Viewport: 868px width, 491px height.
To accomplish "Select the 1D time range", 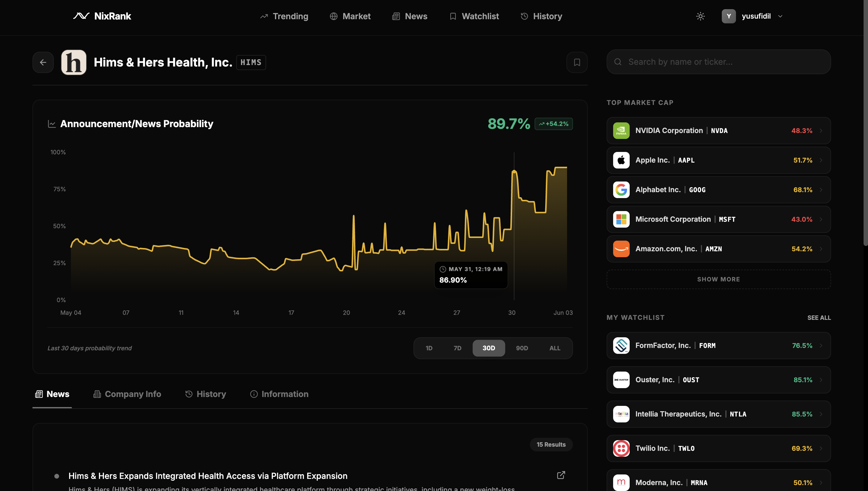I will tap(429, 348).
